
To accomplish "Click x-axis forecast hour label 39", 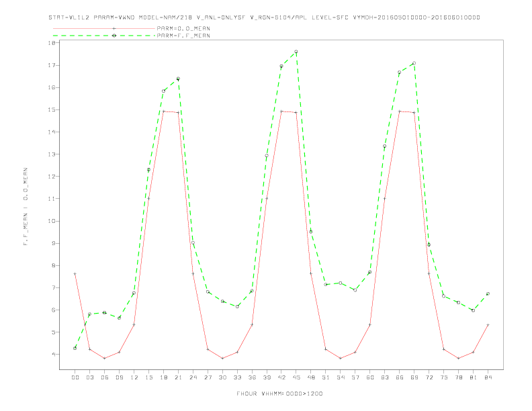I will pyautogui.click(x=267, y=377).
